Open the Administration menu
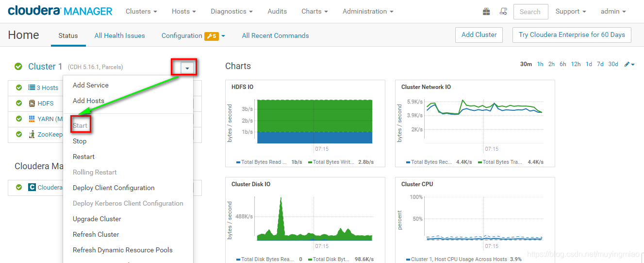The image size is (644, 263). coord(368,11)
